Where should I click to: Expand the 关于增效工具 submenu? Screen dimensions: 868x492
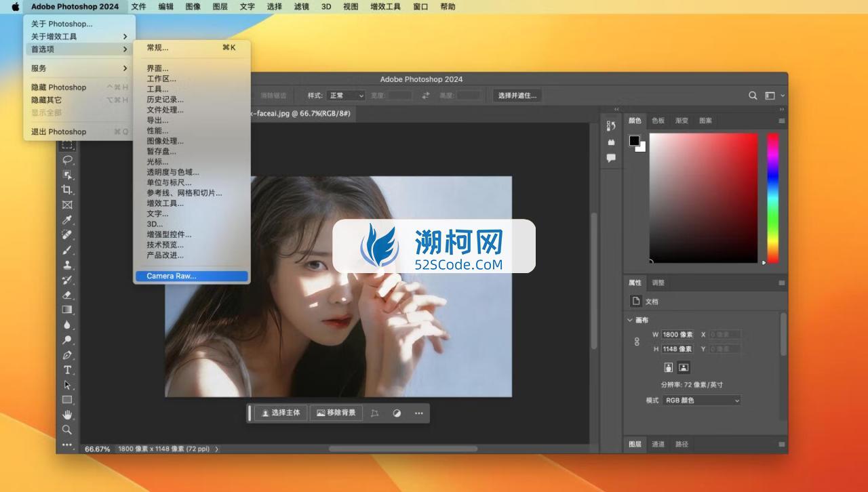point(79,37)
